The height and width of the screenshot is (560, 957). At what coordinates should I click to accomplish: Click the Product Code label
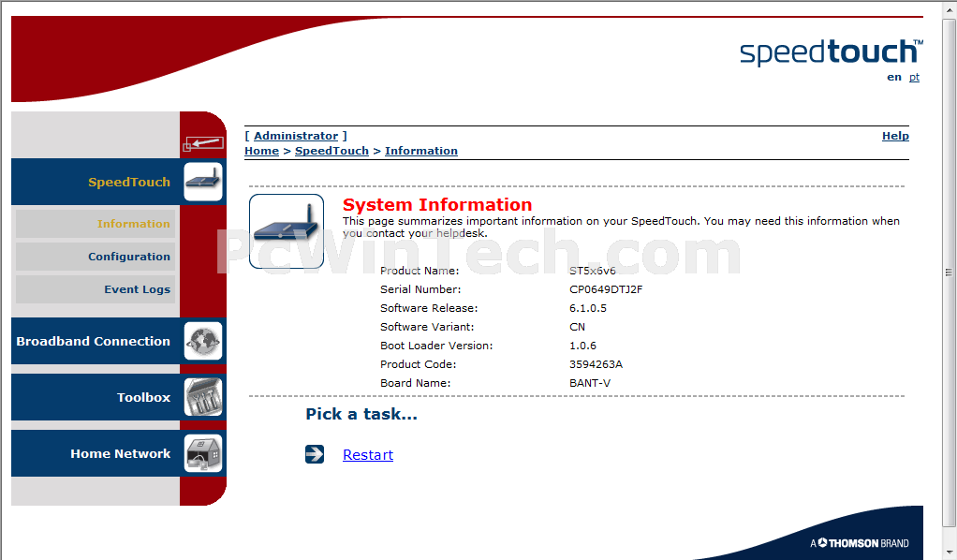coord(418,364)
